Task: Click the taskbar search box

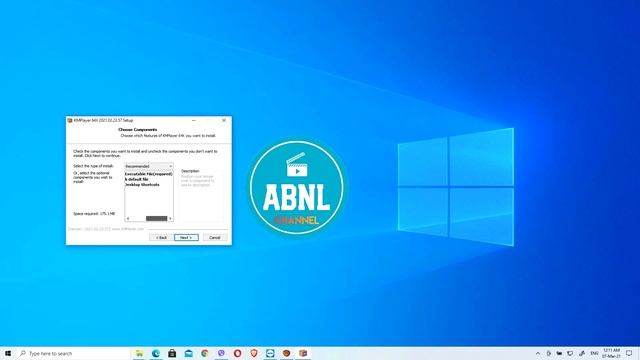Action: pyautogui.click(x=73, y=353)
